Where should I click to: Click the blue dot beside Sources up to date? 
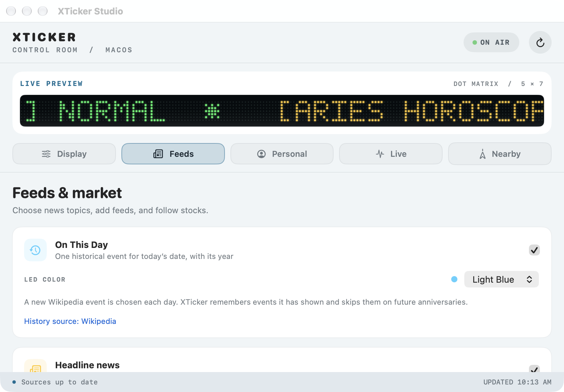tap(14, 382)
